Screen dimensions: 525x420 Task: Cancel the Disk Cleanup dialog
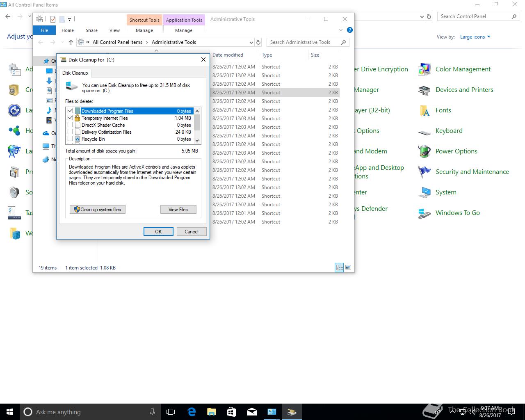point(192,232)
